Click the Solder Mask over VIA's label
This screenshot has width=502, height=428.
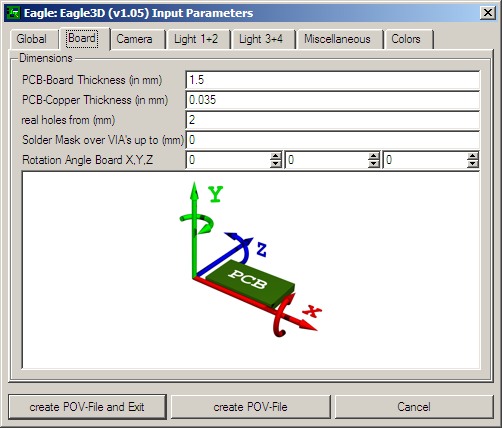pos(103,140)
